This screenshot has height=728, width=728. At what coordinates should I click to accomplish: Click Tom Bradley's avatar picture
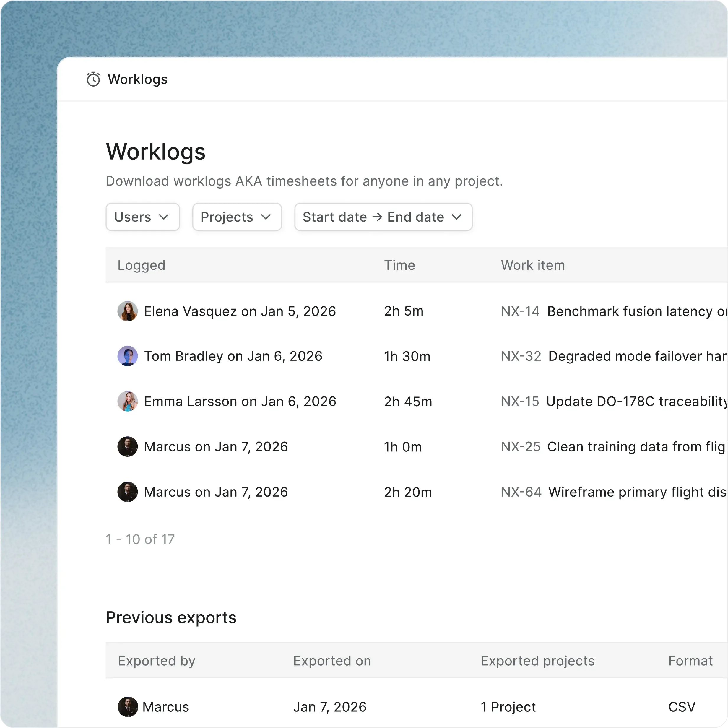(127, 356)
